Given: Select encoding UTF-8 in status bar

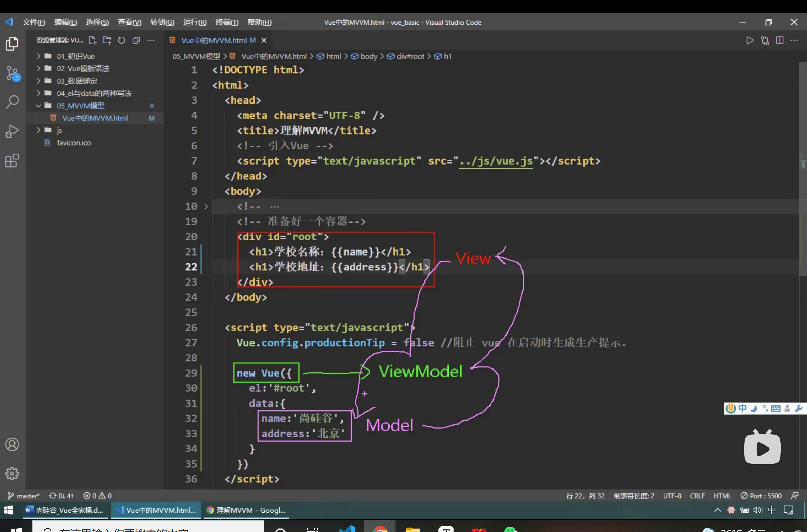Looking at the screenshot, I should (672, 496).
